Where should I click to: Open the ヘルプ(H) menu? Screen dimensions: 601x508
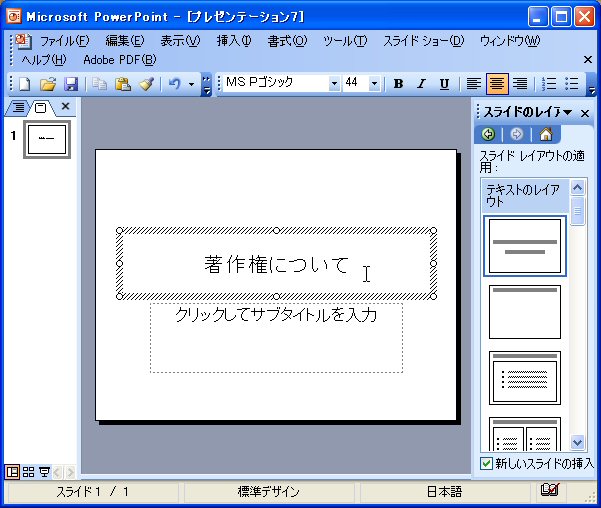click(x=44, y=60)
